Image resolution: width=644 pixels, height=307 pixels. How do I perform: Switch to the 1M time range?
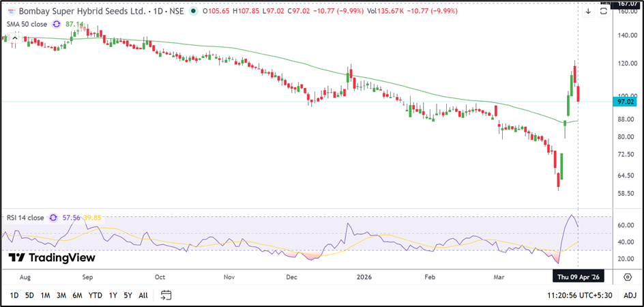click(45, 295)
